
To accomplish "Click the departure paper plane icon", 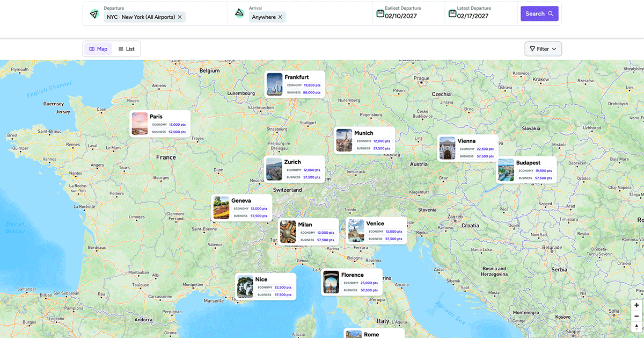I will tap(94, 13).
